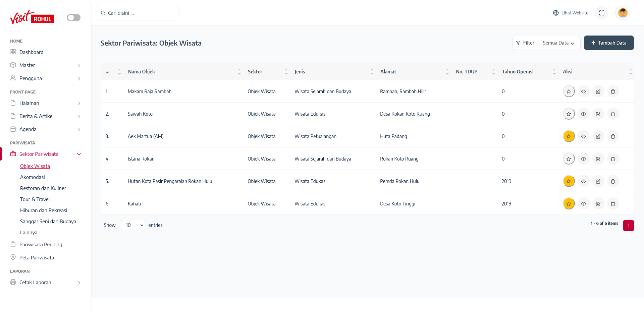The image size is (644, 311).
Task: Toggle the featured star for Makam Raja Rambah
Action: pos(569,91)
